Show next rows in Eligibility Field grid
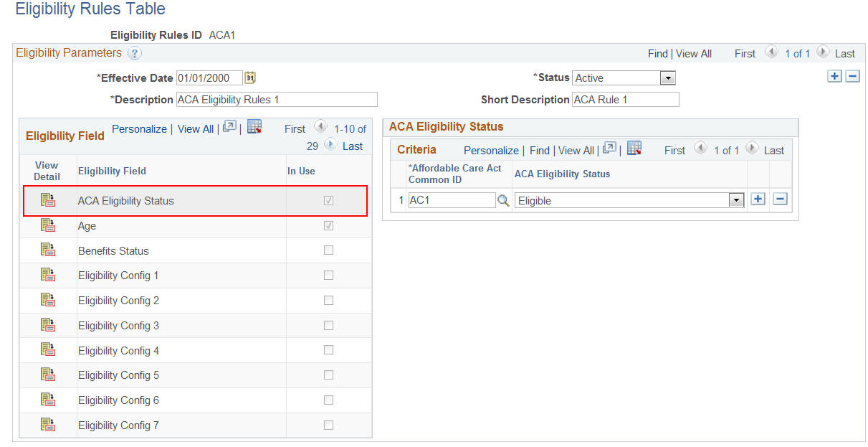 click(330, 145)
